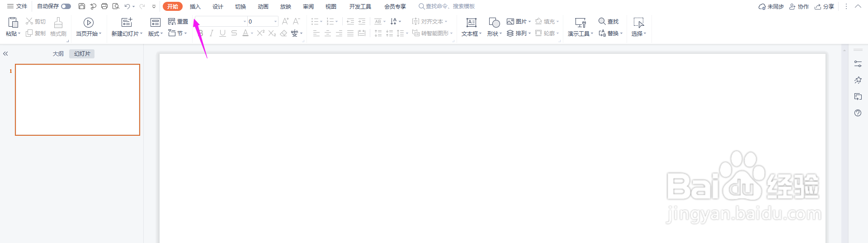The image size is (868, 243).
Task: Click the text direction sort icon
Action: coord(394,21)
